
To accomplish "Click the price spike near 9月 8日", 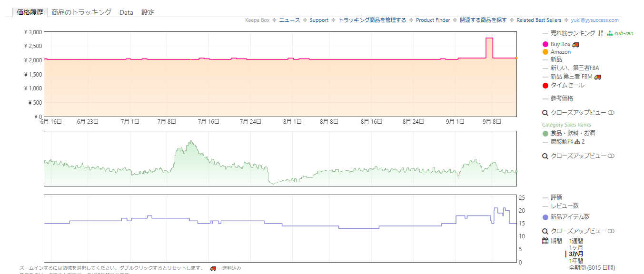I will [x=489, y=39].
